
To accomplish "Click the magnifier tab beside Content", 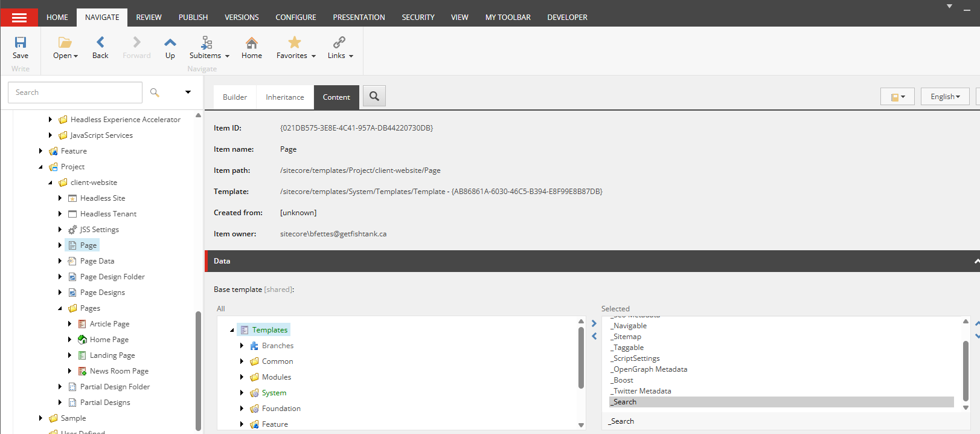I will point(374,96).
